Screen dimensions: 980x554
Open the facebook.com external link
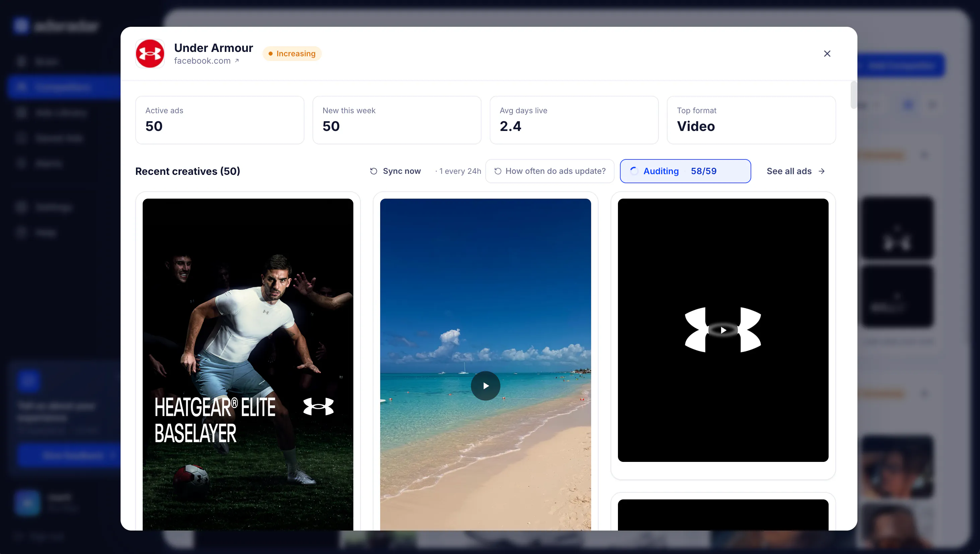click(207, 61)
